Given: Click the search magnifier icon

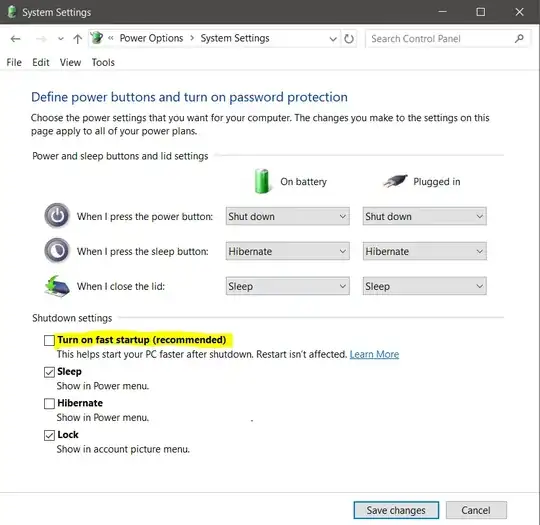Looking at the screenshot, I should 519,39.
